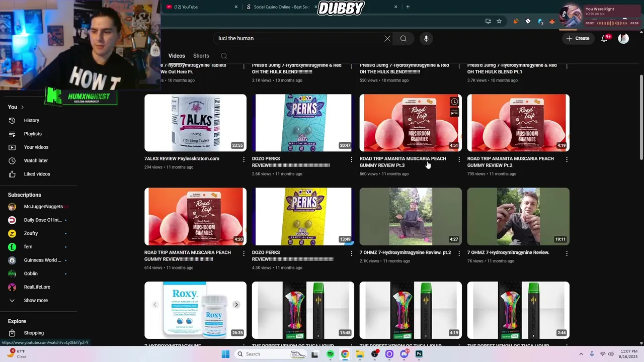Clear the search field with the X icon

pyautogui.click(x=387, y=38)
